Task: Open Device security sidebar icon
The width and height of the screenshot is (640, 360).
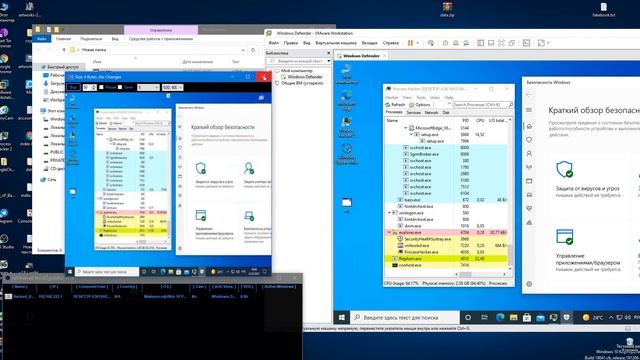Action: [x=529, y=195]
